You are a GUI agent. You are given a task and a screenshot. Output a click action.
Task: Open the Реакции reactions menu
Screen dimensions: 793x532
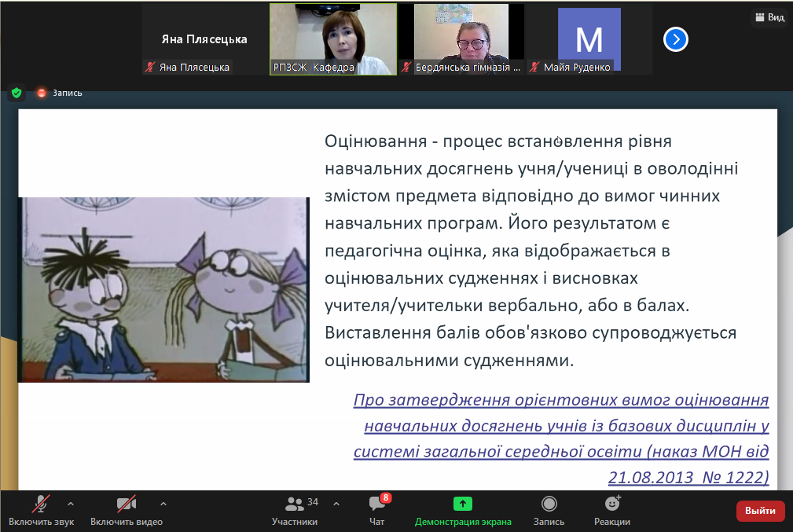point(612,511)
